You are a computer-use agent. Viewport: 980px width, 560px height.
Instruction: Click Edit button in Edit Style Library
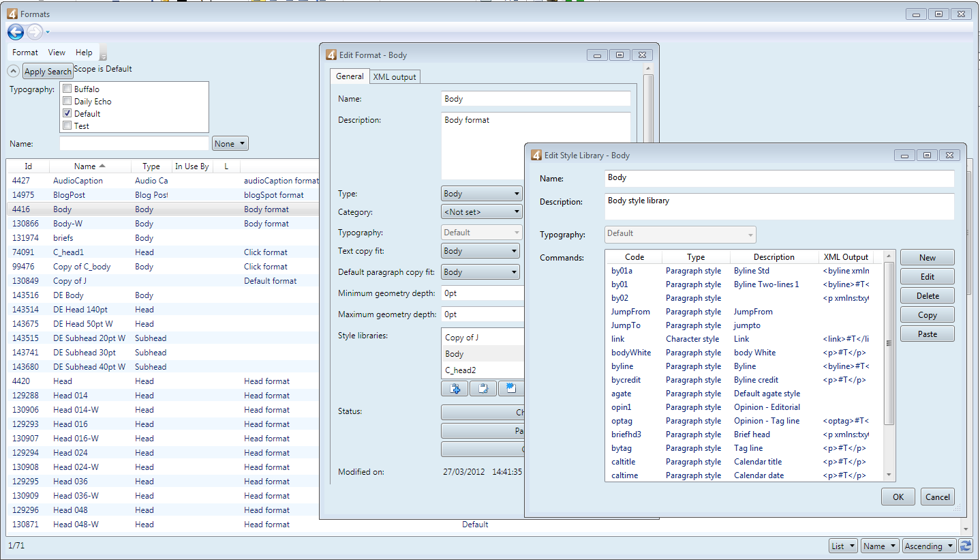(x=927, y=277)
